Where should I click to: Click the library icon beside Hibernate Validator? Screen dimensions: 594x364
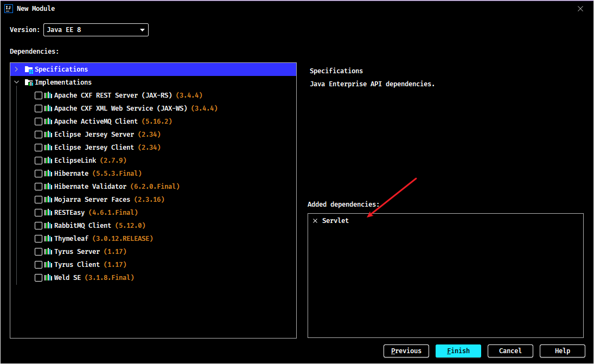[48, 187]
